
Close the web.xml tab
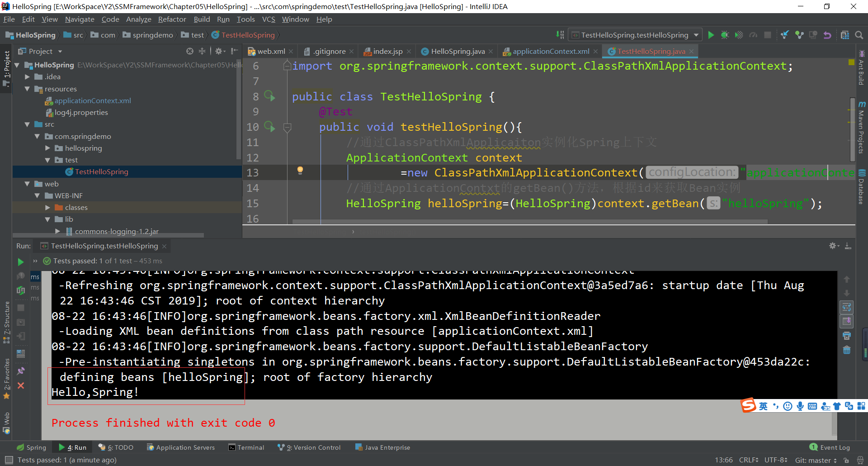tap(291, 52)
